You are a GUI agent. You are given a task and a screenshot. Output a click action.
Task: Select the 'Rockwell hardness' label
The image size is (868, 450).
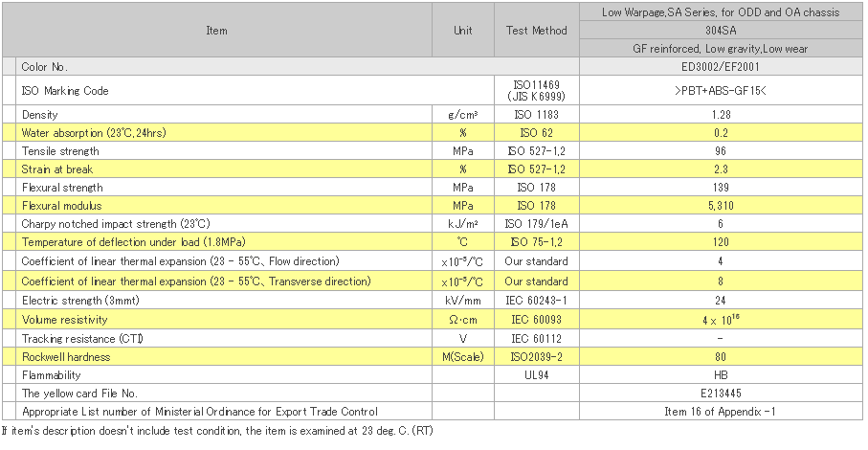click(x=66, y=357)
